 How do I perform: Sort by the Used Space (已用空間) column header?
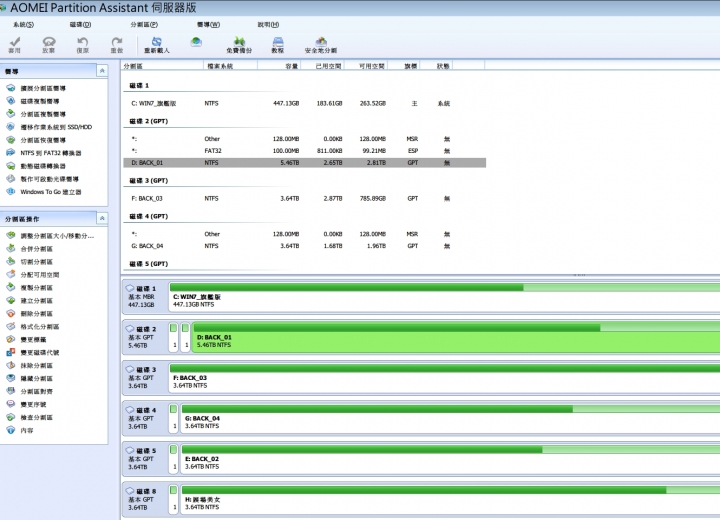[x=323, y=66]
